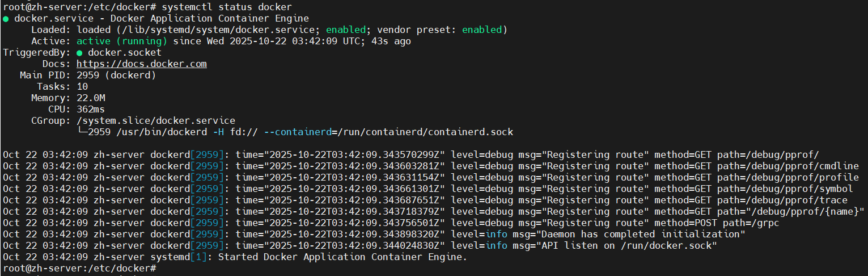Select CGroup path "/system.slice/docker.service"
Screen dimensions: 868x276
[x=156, y=120]
